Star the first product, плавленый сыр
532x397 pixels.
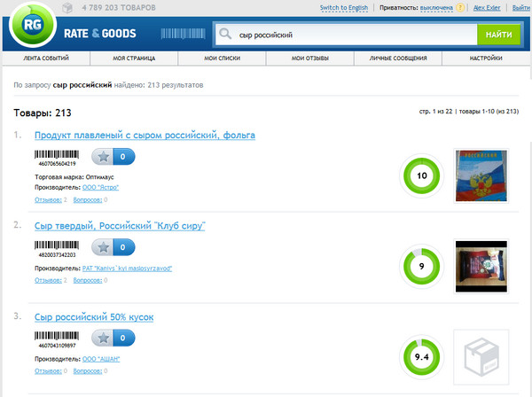(x=103, y=157)
